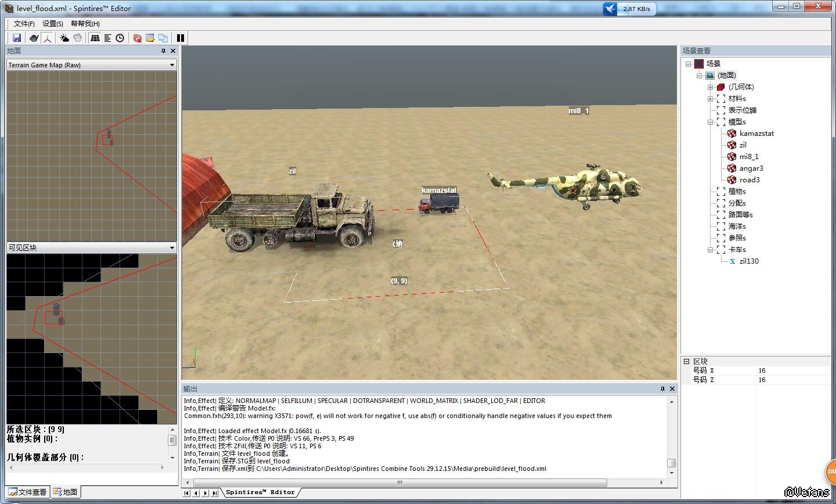Select the Spintires Editor output tab
Screen dimensions: 836x504
(x=260, y=492)
